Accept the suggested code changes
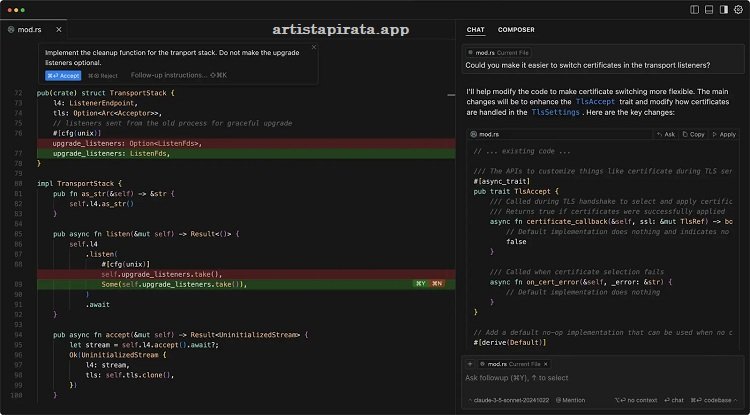This screenshot has width=750, height=415. [x=63, y=75]
